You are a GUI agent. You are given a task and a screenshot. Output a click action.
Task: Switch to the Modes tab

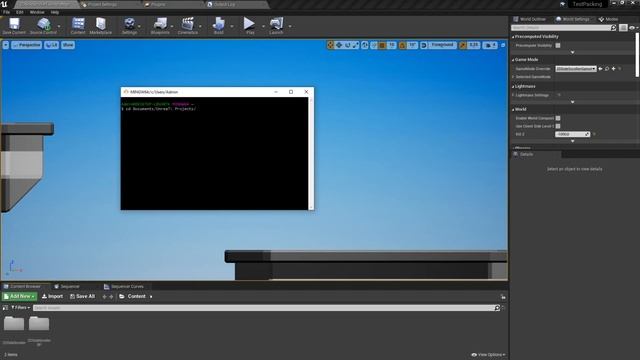point(608,19)
